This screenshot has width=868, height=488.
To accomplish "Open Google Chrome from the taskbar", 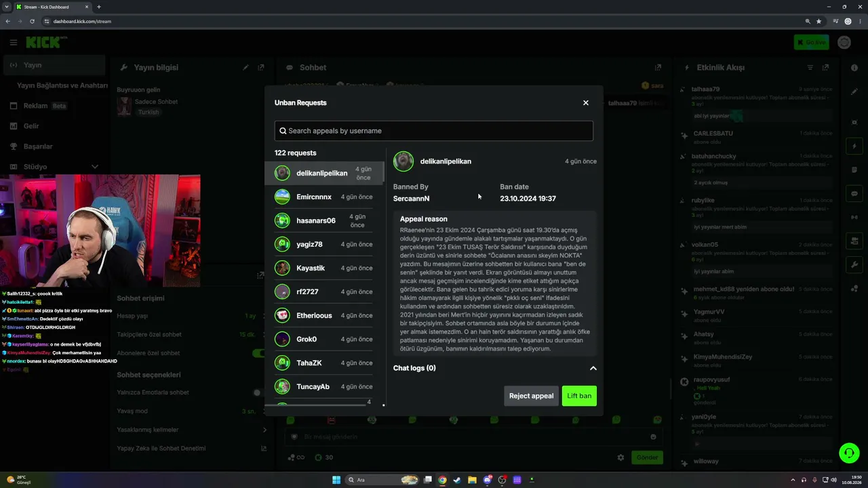I will pyautogui.click(x=442, y=480).
